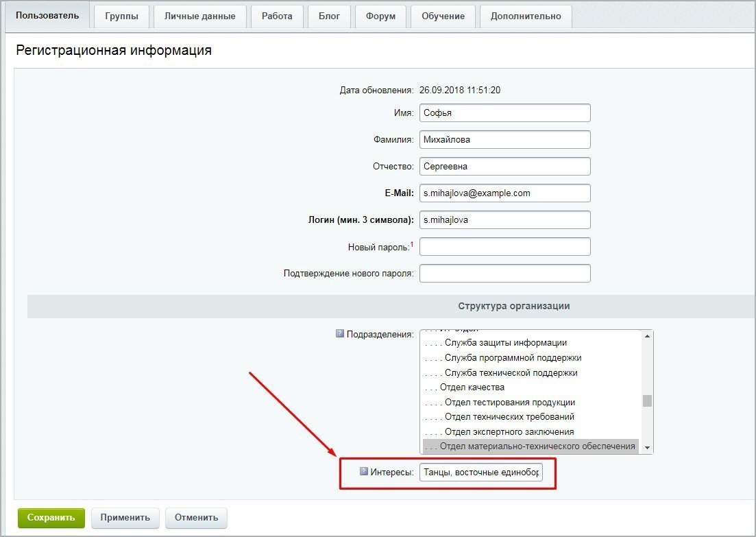Viewport: 756px width, 537px height.
Task: Focus the Интересы input field
Action: point(480,472)
